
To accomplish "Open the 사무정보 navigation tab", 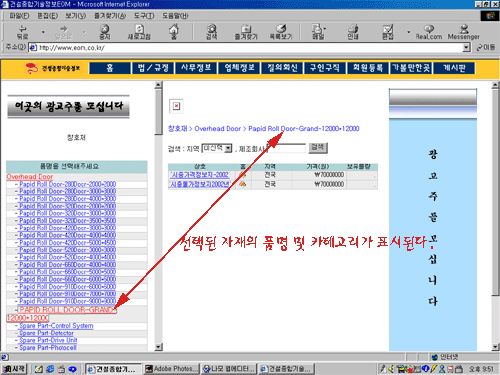I will tap(196, 68).
